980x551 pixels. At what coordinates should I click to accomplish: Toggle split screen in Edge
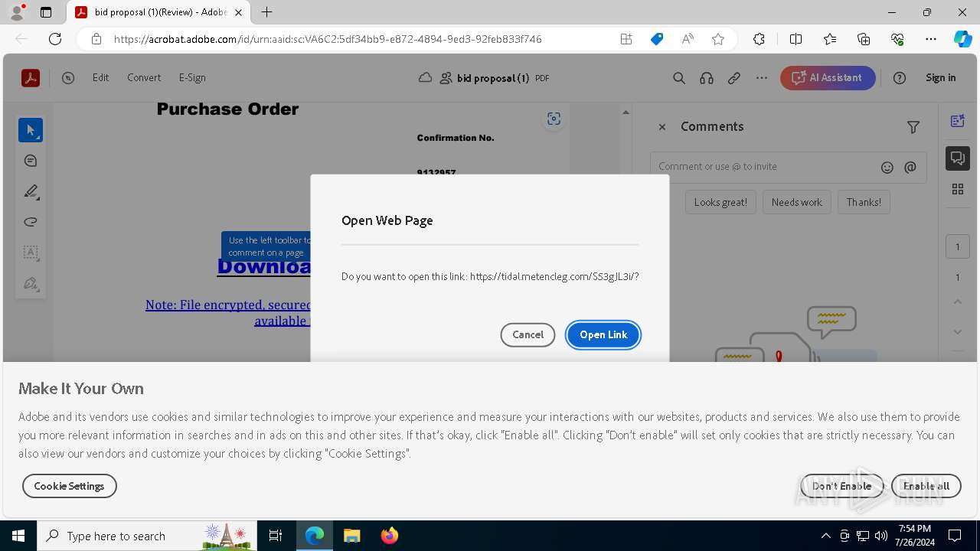point(795,39)
